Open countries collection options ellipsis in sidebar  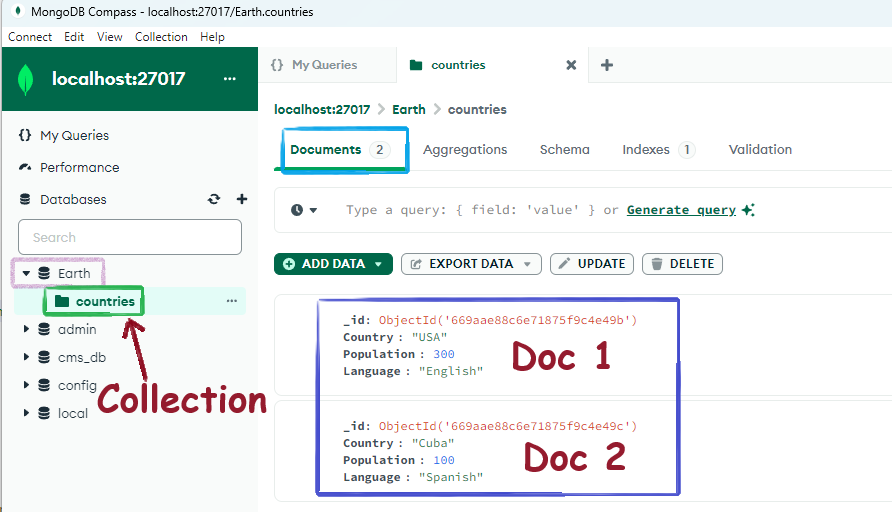[x=232, y=301]
